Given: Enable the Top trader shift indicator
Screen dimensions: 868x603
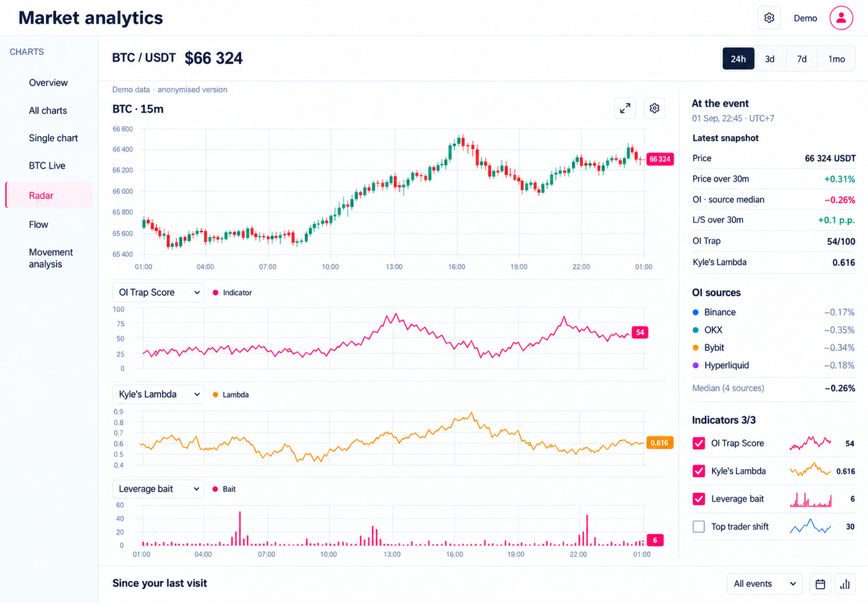Looking at the screenshot, I should (x=699, y=526).
